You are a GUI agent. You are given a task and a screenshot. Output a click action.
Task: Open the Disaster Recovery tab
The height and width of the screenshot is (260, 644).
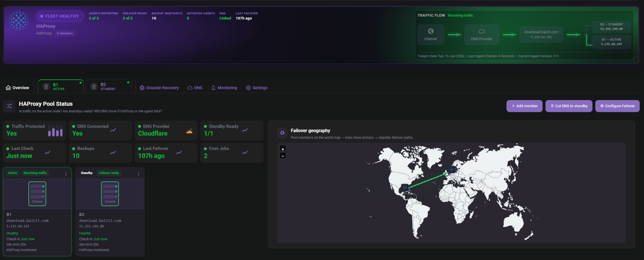(x=159, y=88)
